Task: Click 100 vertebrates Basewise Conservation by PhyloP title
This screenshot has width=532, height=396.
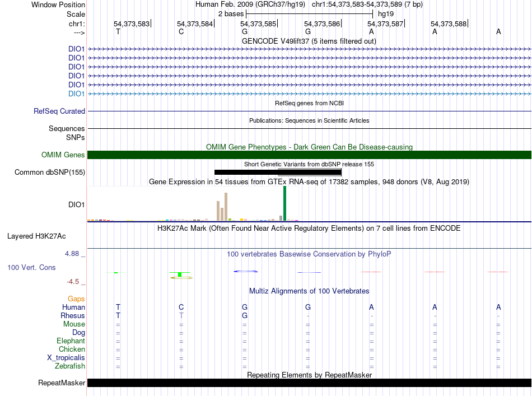Action: click(x=309, y=254)
